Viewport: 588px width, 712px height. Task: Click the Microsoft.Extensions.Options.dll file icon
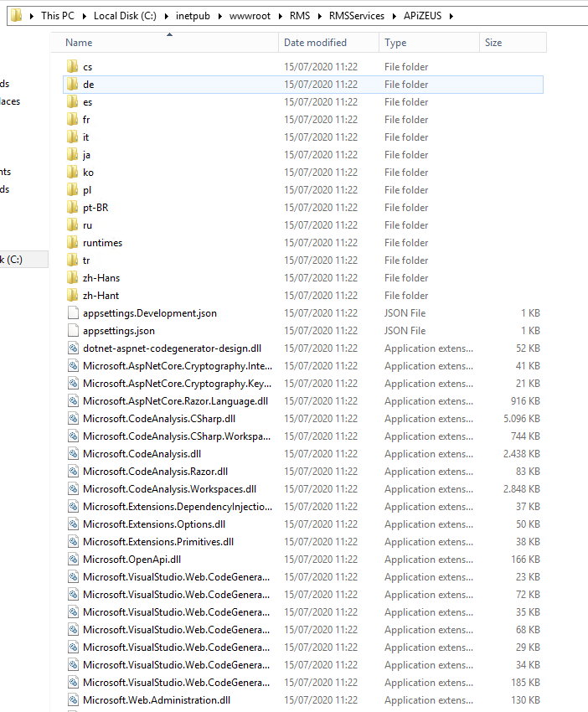(73, 524)
